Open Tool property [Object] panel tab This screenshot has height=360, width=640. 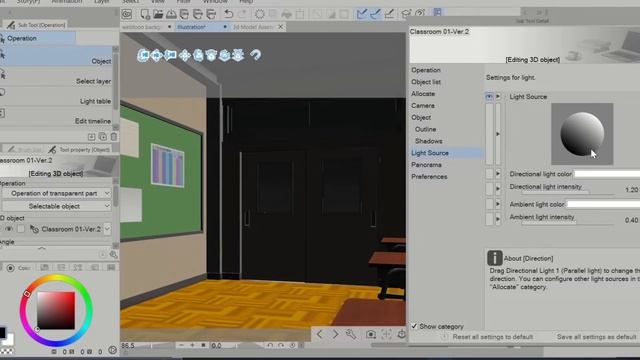pos(81,150)
